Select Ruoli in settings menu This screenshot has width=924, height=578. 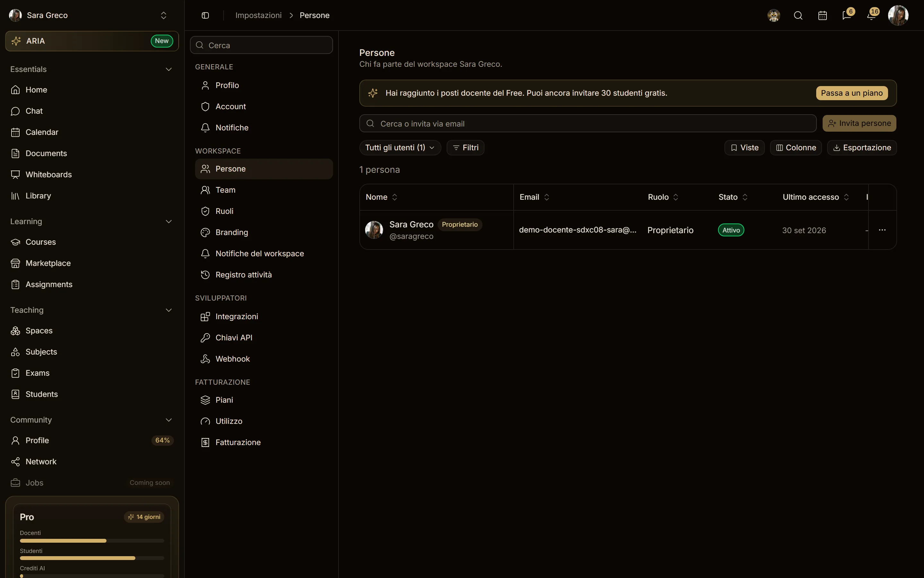pos(264,211)
